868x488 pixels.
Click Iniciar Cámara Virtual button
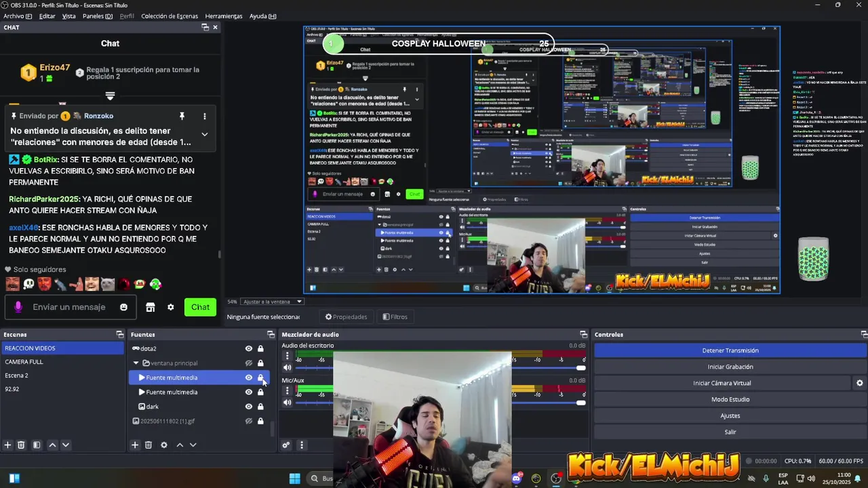pyautogui.click(x=722, y=383)
